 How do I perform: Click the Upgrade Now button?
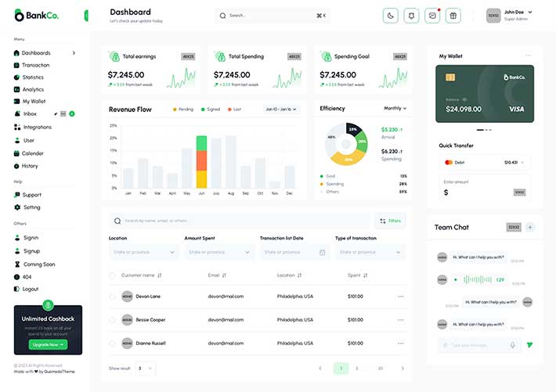tap(48, 344)
